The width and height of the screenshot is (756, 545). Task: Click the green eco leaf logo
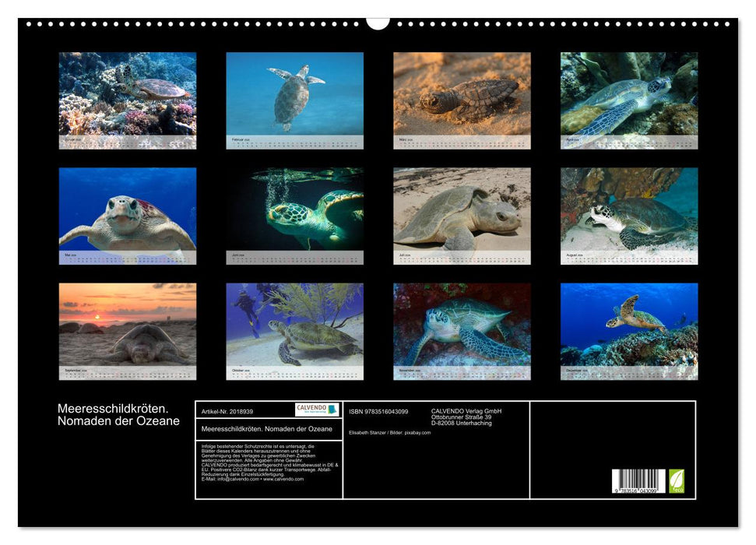pos(677,480)
